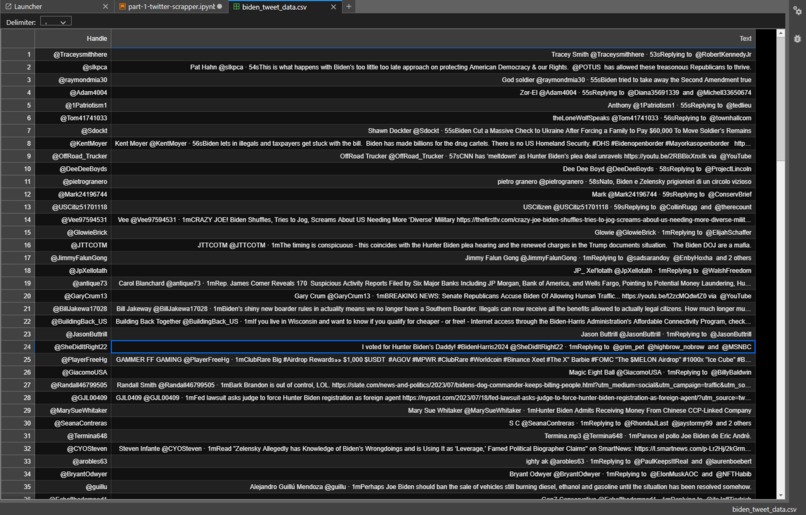The image size is (806, 515).
Task: Select handle cell @antique73
Action: (x=73, y=283)
